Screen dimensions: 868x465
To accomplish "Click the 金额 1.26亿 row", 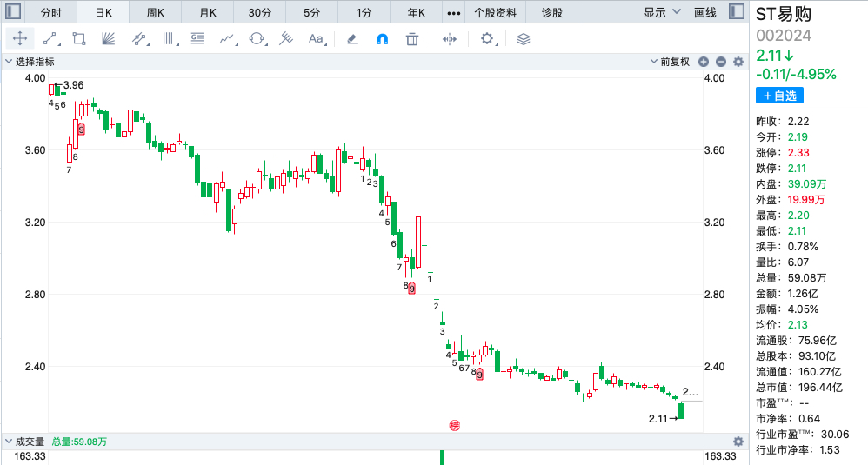I will click(x=788, y=294).
